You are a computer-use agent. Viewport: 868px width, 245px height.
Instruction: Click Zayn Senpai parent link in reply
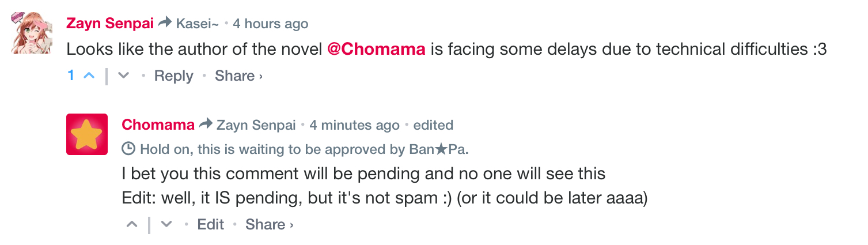[x=256, y=125]
